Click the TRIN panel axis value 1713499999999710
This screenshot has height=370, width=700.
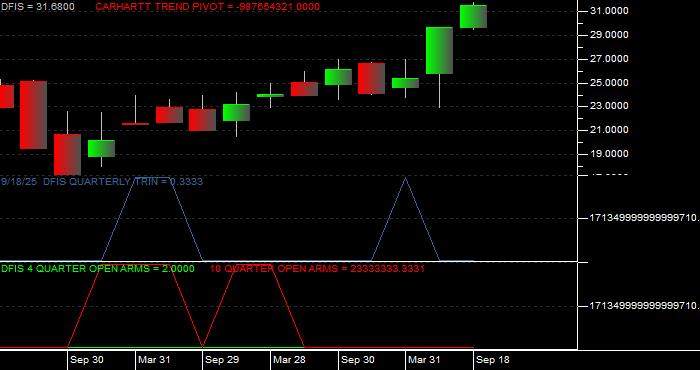(x=645, y=218)
